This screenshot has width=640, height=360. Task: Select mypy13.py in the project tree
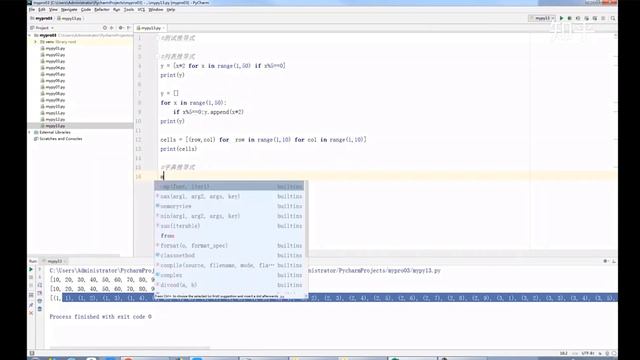(53, 126)
